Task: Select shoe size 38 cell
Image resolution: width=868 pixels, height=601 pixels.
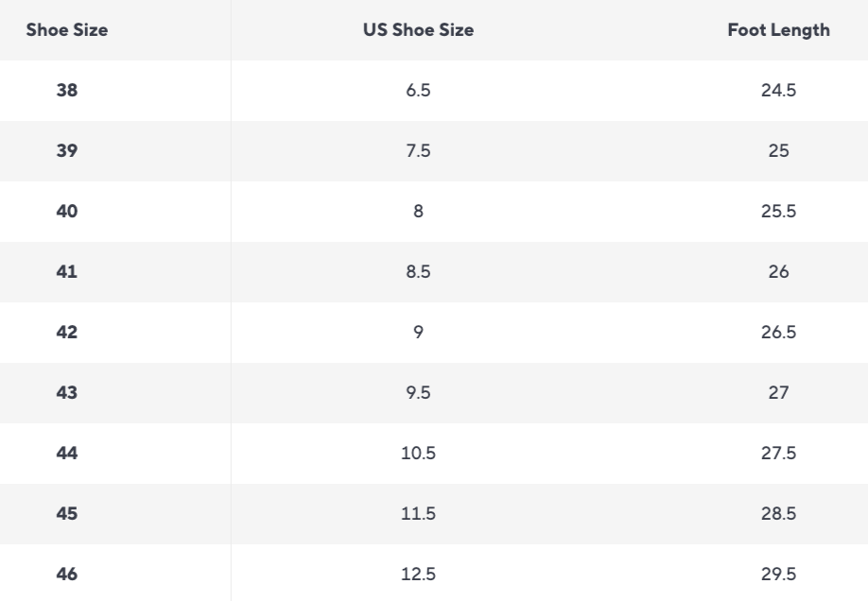Action: [x=67, y=91]
